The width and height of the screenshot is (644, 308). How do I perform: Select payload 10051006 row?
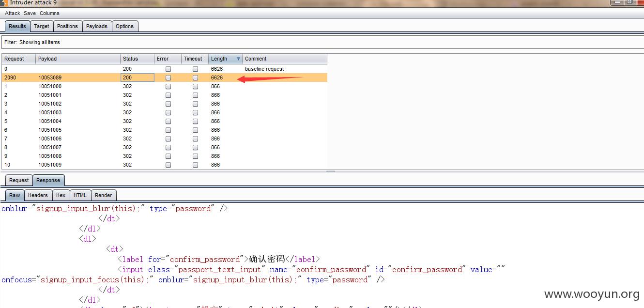point(164,139)
